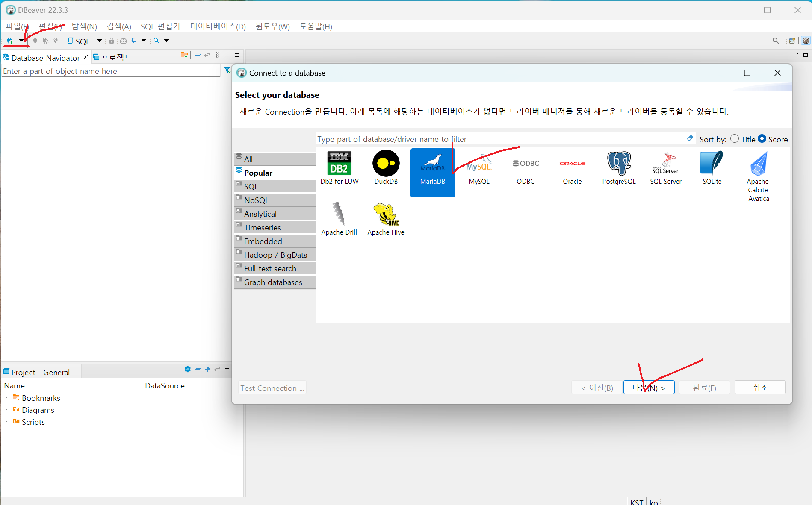Create new folder in Database Navigator

(184, 55)
